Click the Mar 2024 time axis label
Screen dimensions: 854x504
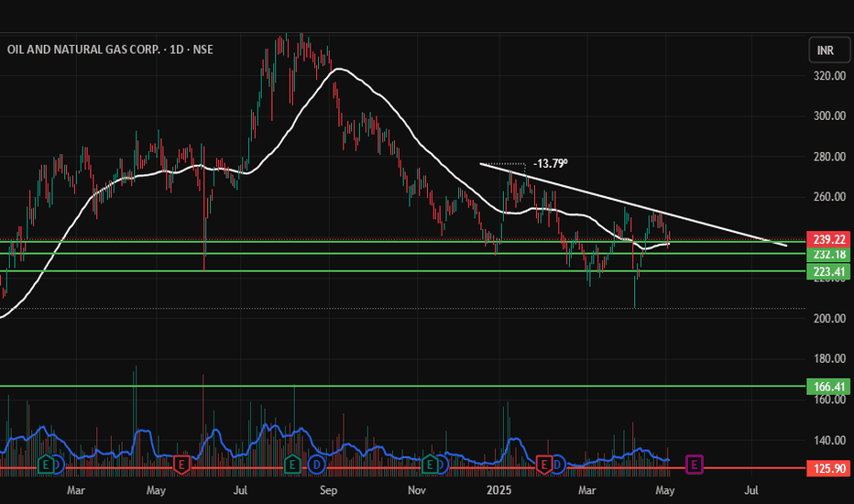(76, 490)
